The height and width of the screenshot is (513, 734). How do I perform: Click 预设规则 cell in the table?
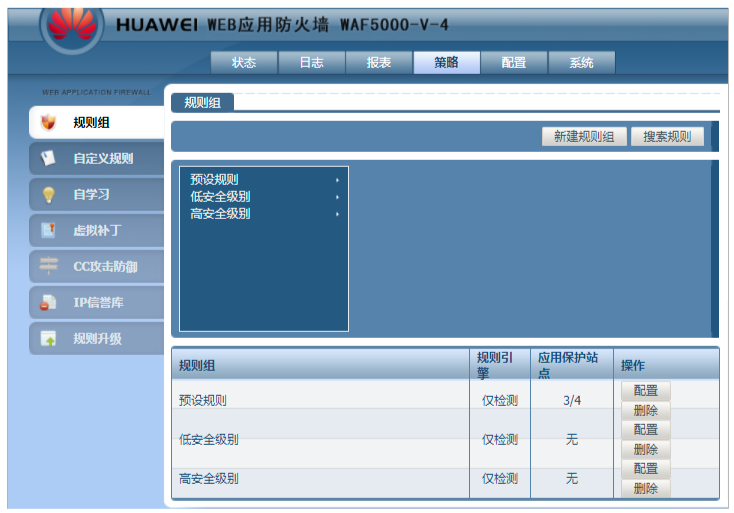203,400
